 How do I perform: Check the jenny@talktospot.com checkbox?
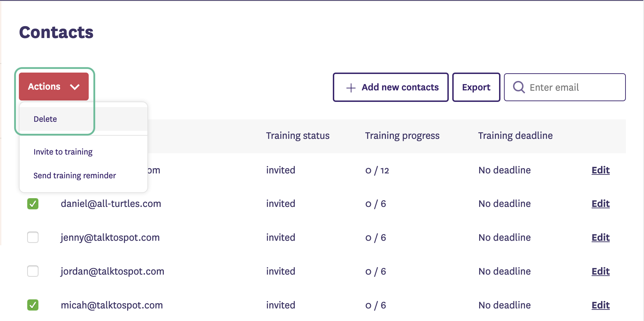tap(33, 238)
